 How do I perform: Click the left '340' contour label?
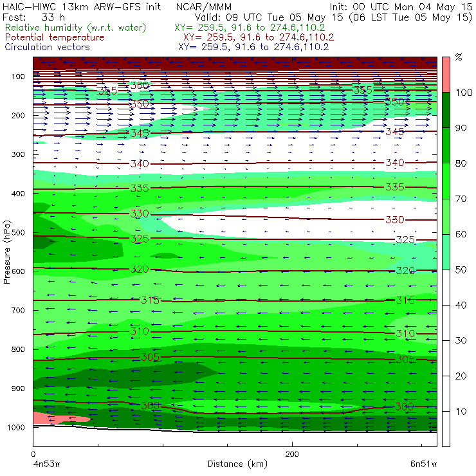click(140, 164)
